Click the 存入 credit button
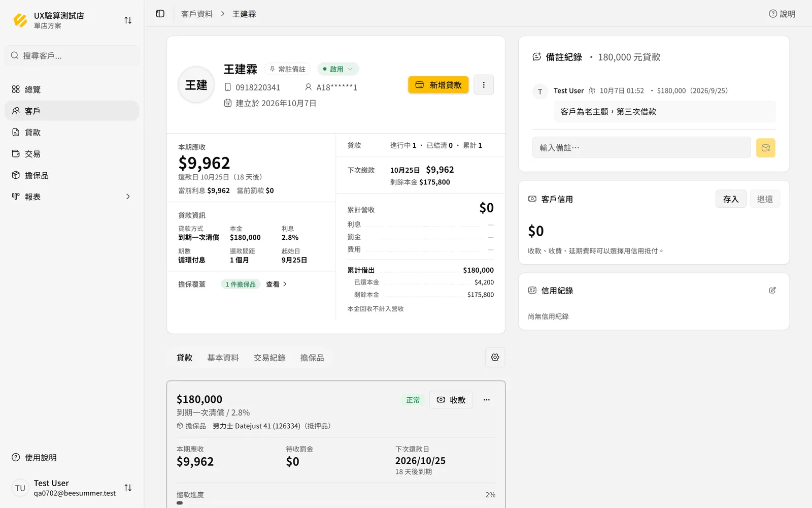This screenshot has height=508, width=812. tap(731, 199)
